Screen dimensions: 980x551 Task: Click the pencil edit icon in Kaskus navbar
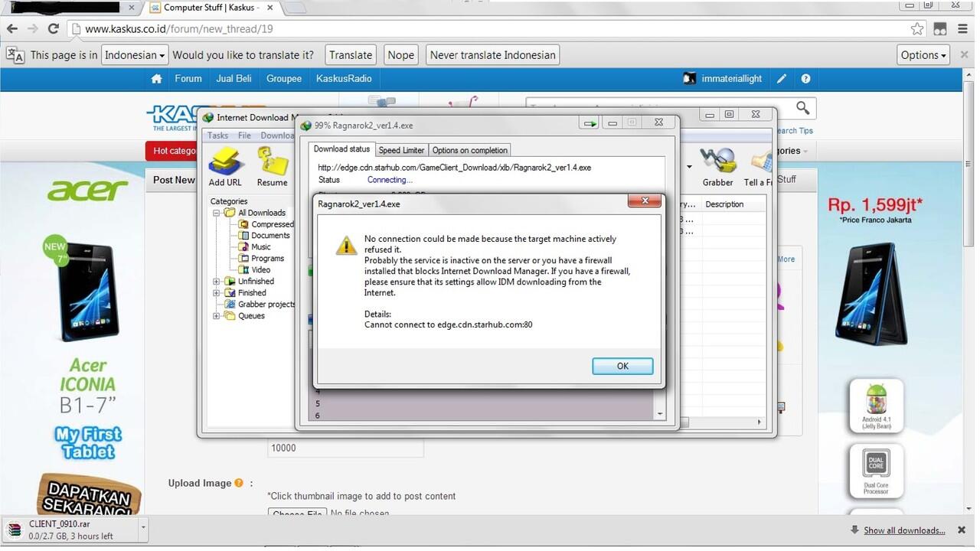(x=782, y=79)
